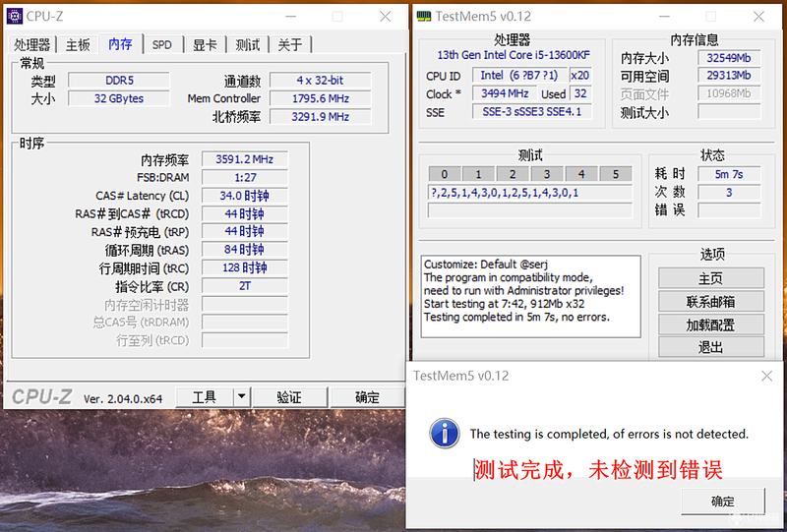Click test thread box 1
This screenshot has width=787, height=532.
[x=478, y=174]
